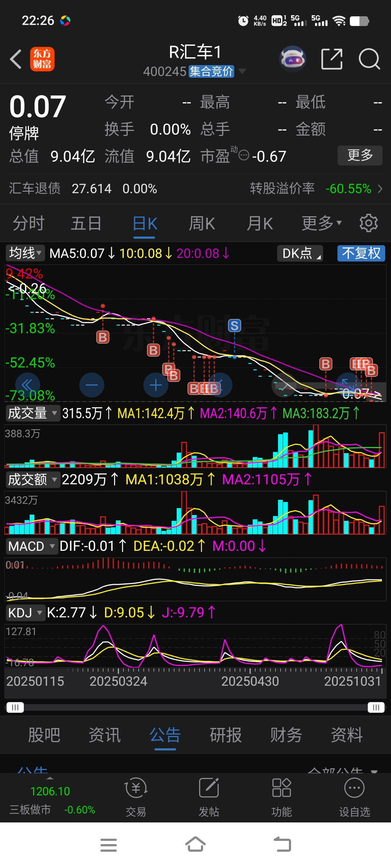Screen dimensions: 391x868
Task: Tap the stock price 0.07
Action: (38, 106)
